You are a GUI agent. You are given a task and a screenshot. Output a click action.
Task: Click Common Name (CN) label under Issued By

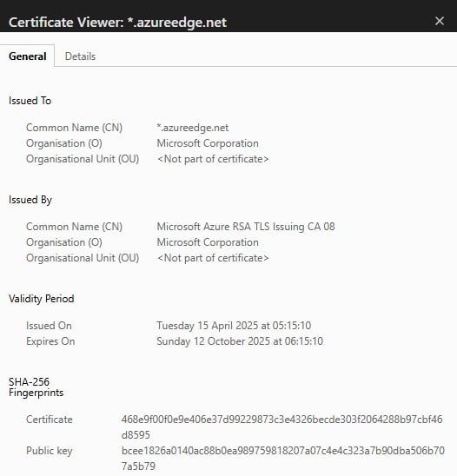point(74,227)
